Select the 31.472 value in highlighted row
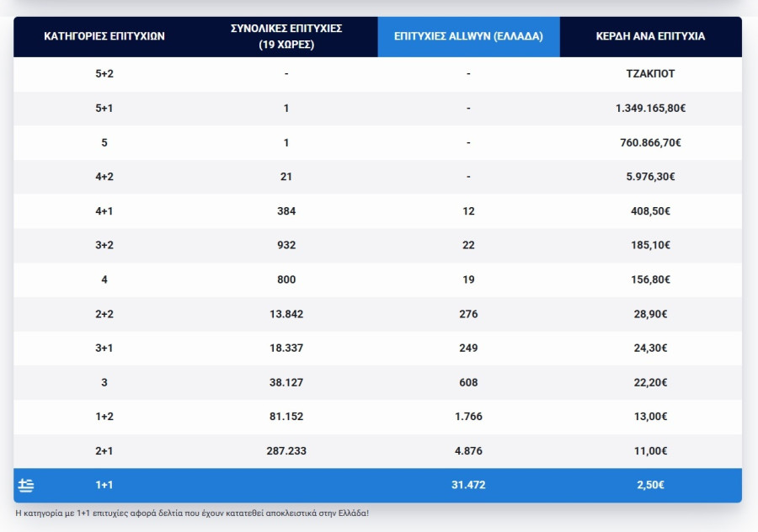Image resolution: width=758 pixels, height=532 pixels. tap(468, 485)
